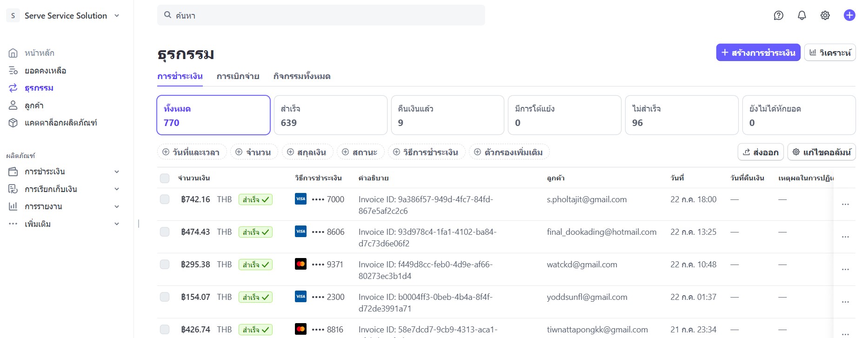Check the ฿474.43 payment row checkbox

[165, 232]
